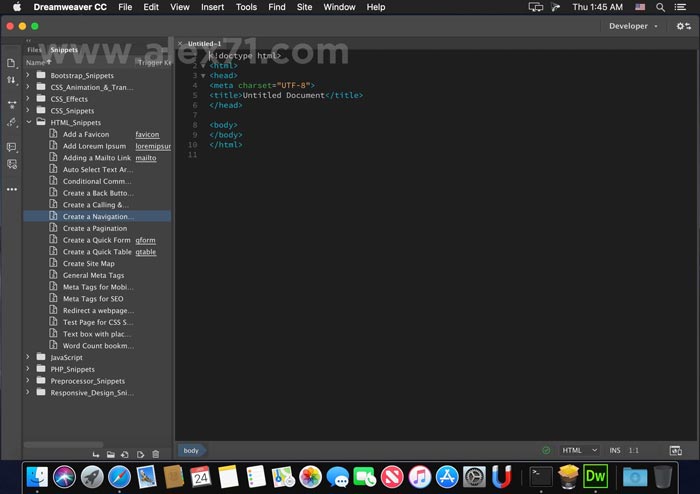
Task: Expand the Bootstrap_Snippets folder
Action: 28,75
